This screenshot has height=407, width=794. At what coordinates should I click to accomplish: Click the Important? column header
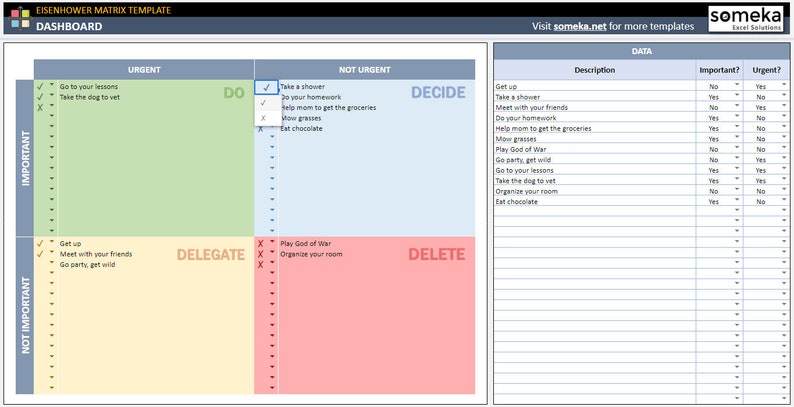point(719,70)
